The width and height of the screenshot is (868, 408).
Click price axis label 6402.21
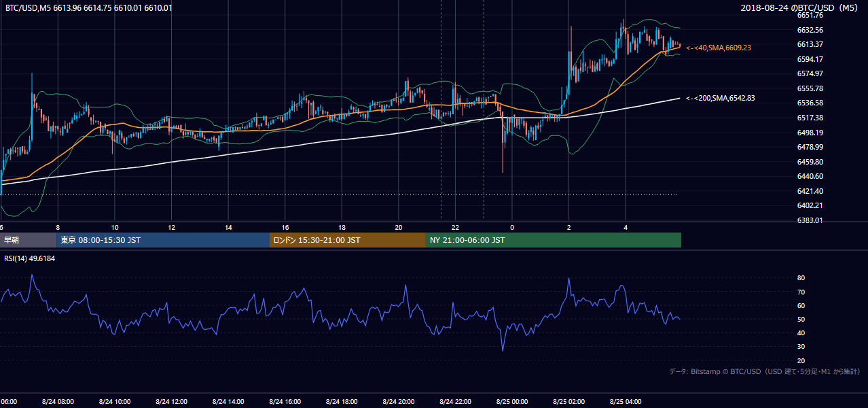(810, 205)
